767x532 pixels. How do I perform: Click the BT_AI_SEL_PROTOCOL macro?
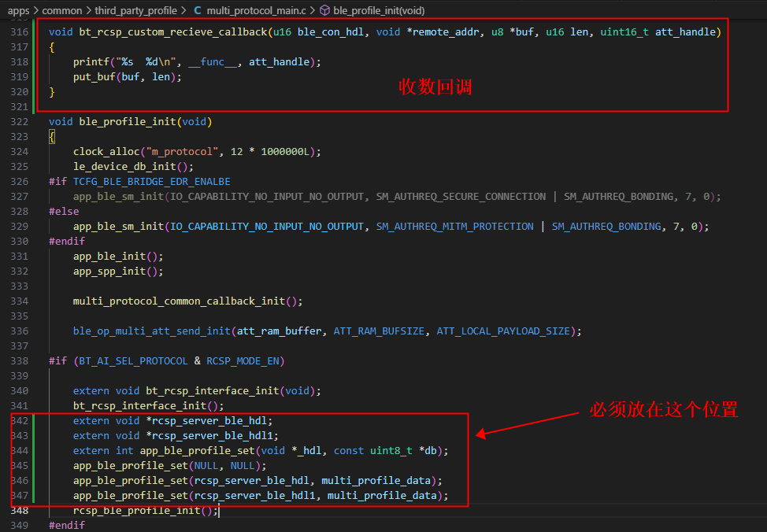(134, 361)
